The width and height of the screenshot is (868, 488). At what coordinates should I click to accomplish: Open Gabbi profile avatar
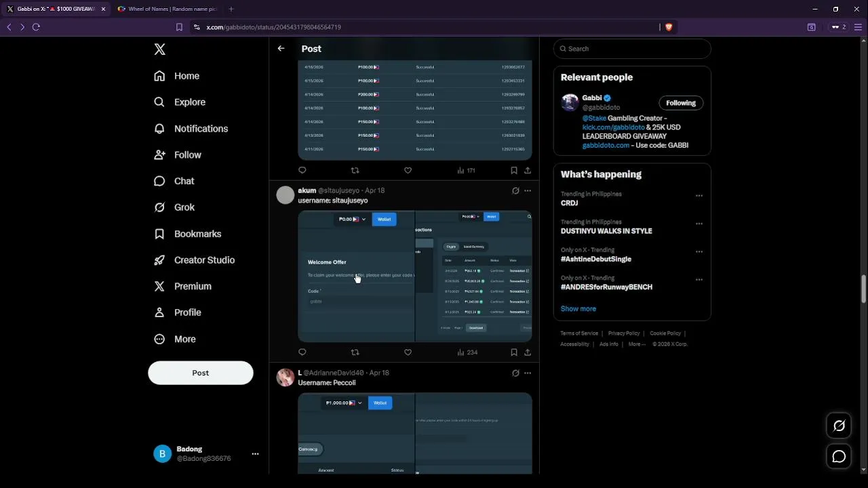570,102
